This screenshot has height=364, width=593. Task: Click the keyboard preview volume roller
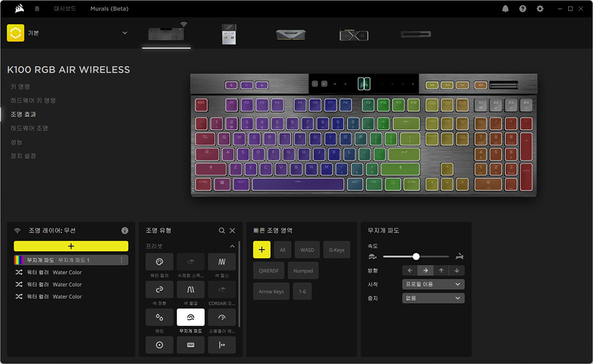pos(503,85)
